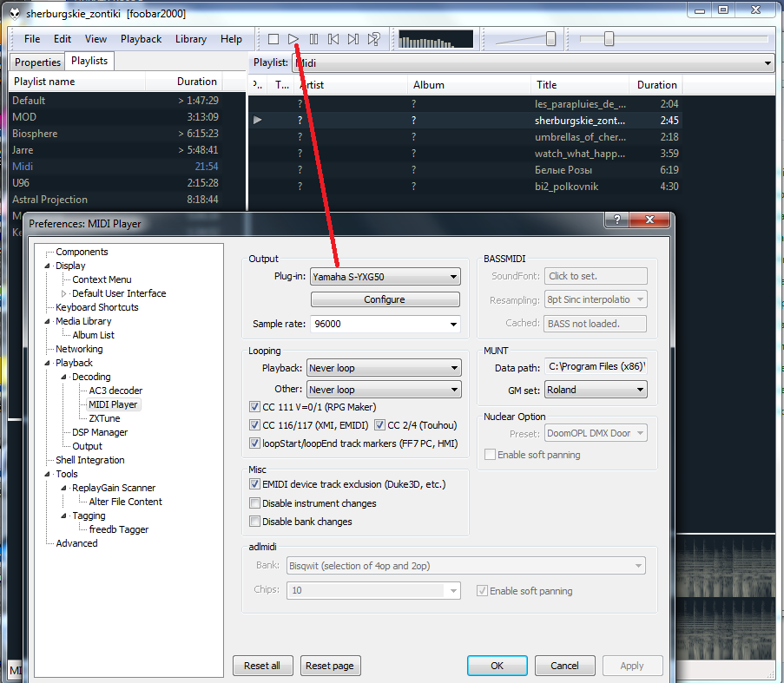Collapse the Tagging tree node
Screen dimensions: 784x683
coord(64,516)
